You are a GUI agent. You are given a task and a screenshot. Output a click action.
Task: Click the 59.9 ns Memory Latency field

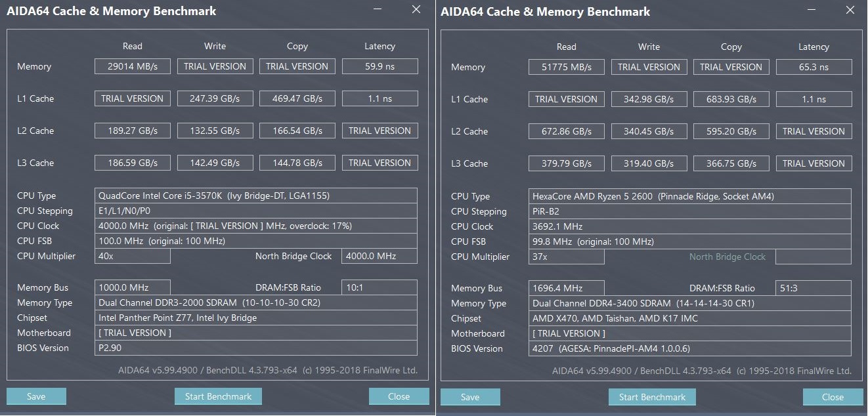[380, 66]
